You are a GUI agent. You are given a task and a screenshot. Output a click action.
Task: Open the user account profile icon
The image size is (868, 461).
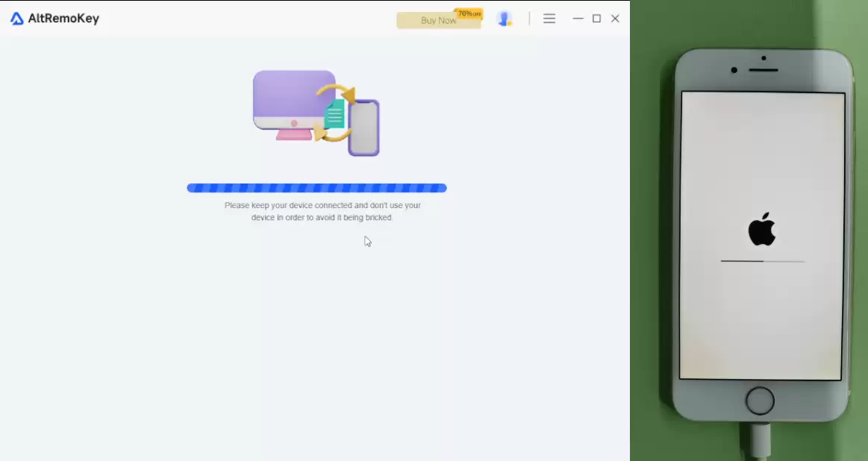(x=505, y=19)
